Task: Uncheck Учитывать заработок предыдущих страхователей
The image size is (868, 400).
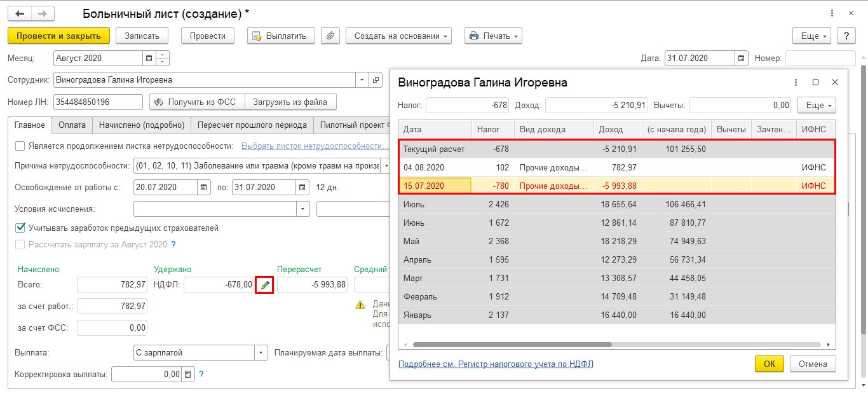Action: [20, 228]
